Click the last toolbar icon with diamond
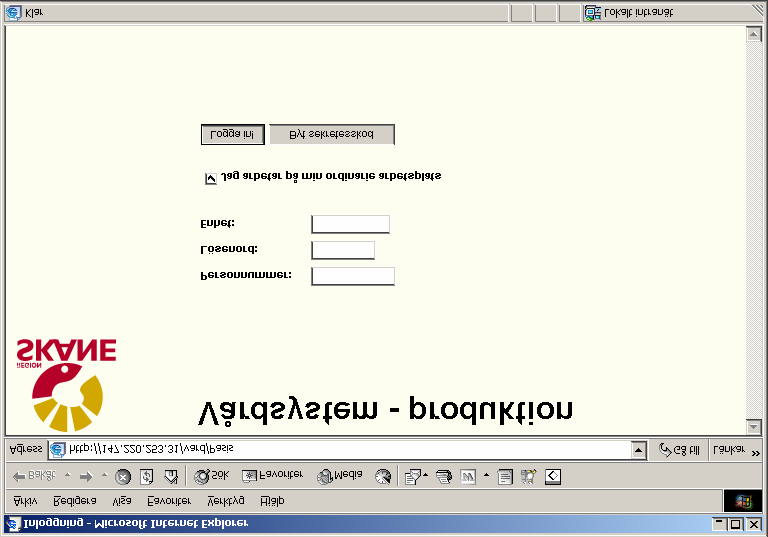Screen dimensions: 768x537 click(x=553, y=476)
